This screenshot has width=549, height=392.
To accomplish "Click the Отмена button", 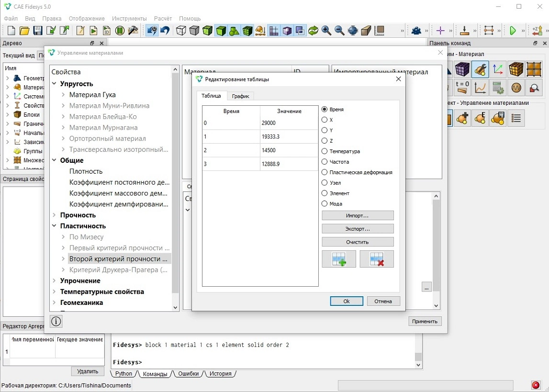I will [x=383, y=301].
